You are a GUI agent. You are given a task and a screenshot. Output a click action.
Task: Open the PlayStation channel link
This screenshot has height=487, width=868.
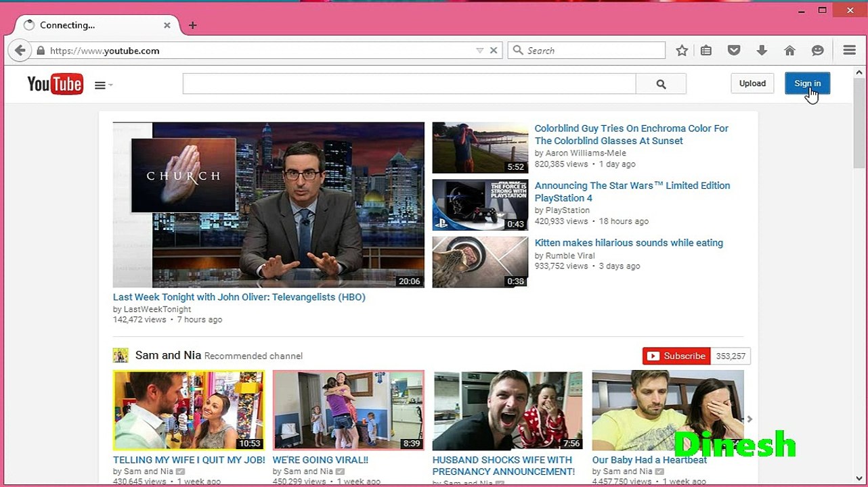(x=567, y=210)
